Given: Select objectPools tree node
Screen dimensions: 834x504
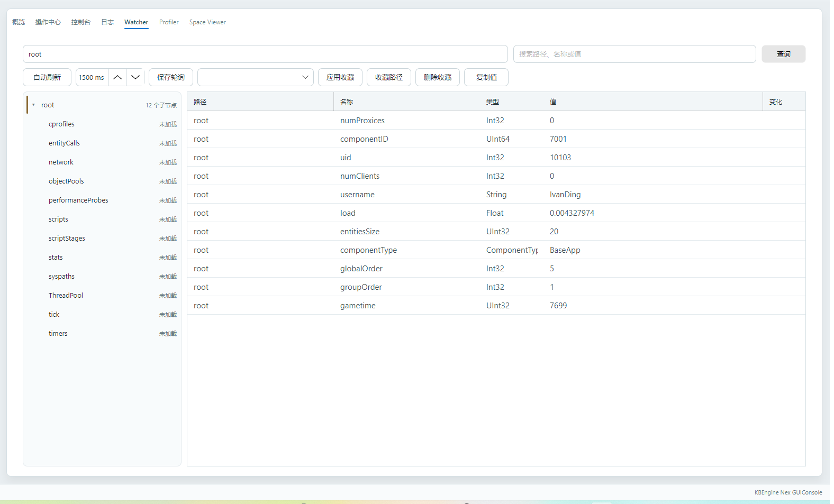Looking at the screenshot, I should coord(66,181).
